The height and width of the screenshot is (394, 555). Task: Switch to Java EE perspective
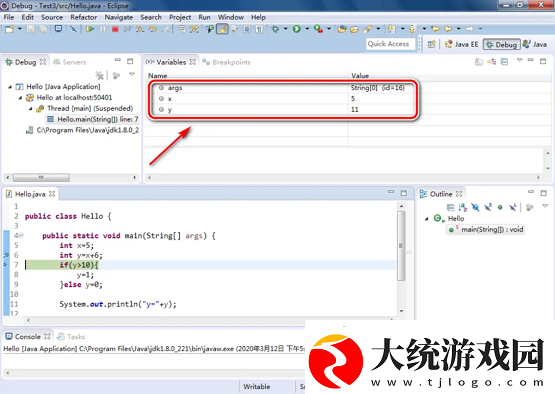click(461, 44)
